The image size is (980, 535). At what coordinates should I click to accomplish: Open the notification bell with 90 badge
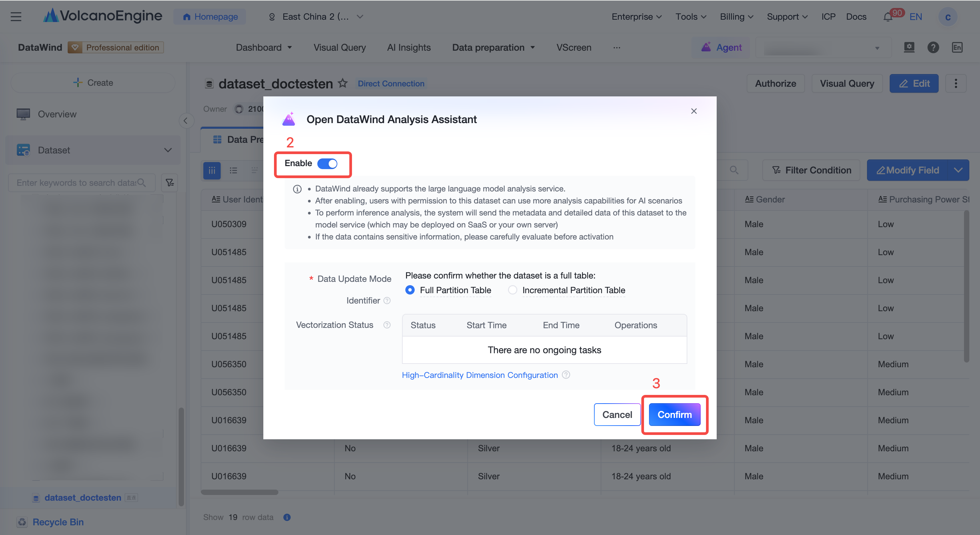(x=888, y=17)
